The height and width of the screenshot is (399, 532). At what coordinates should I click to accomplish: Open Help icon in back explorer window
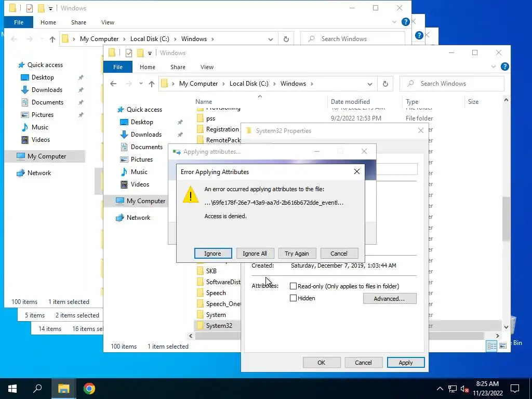[405, 22]
